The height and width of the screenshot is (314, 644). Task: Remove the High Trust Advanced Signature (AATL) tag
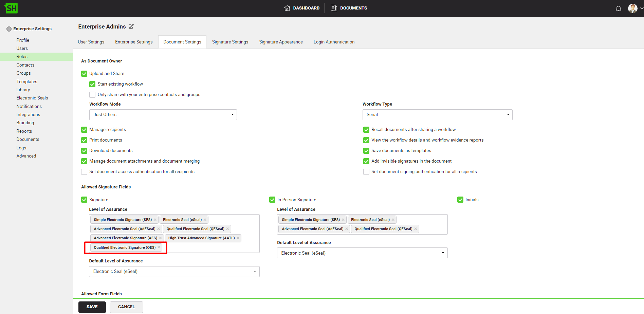238,238
